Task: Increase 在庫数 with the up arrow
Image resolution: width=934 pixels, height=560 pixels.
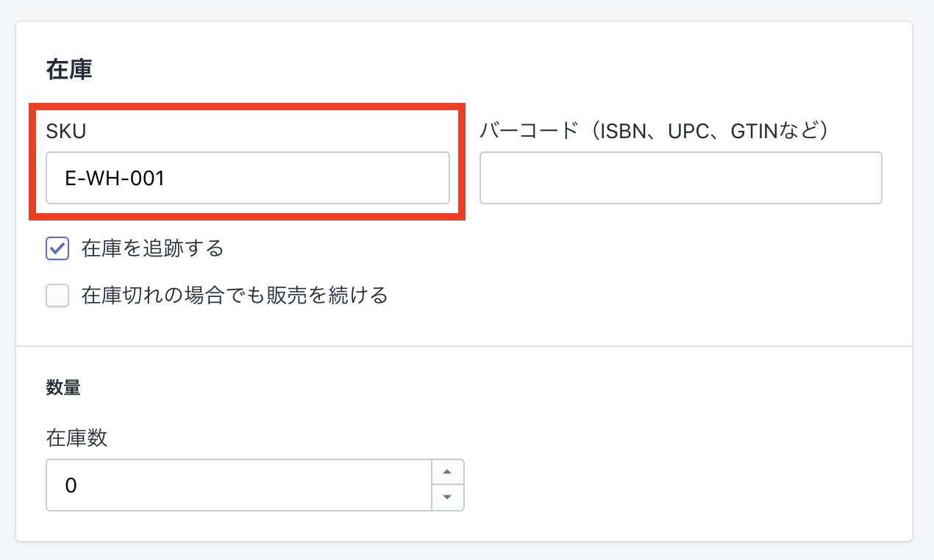Action: point(447,472)
